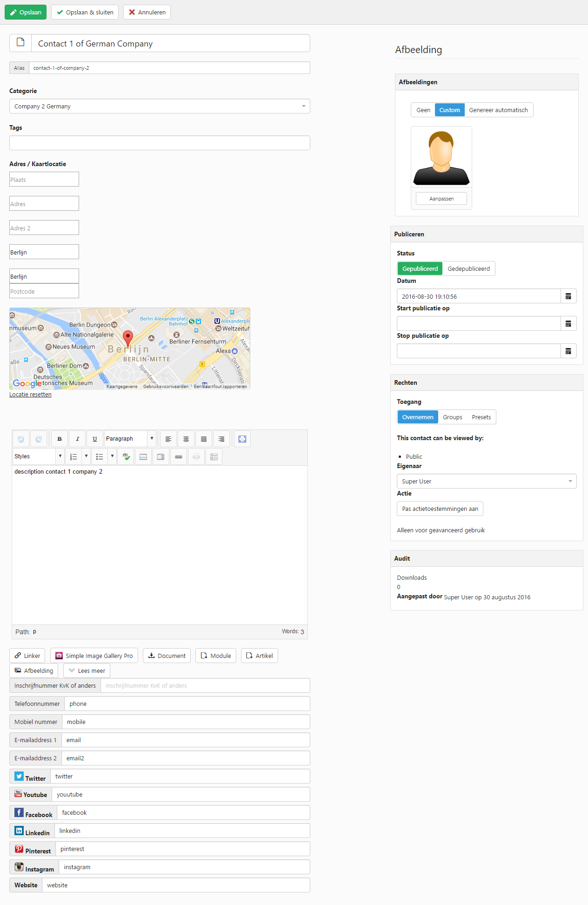Set status to Gedepubliceerd
The height and width of the screenshot is (905, 588).
coord(468,269)
